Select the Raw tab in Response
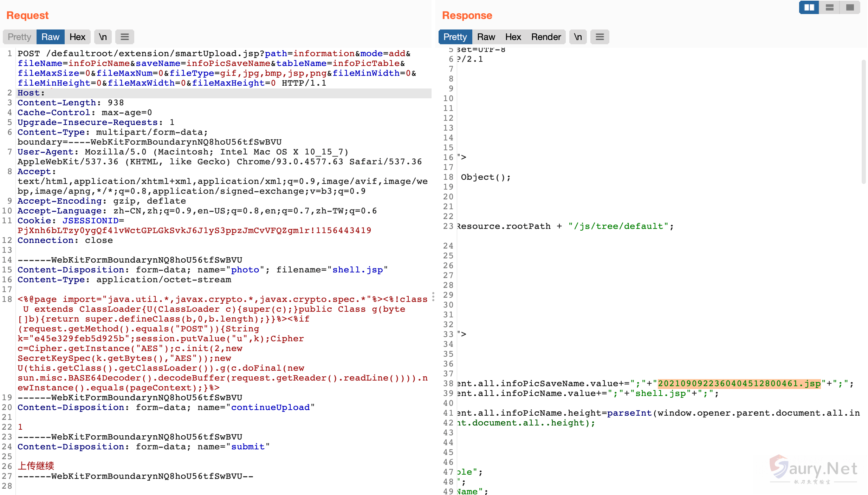 [x=486, y=37]
